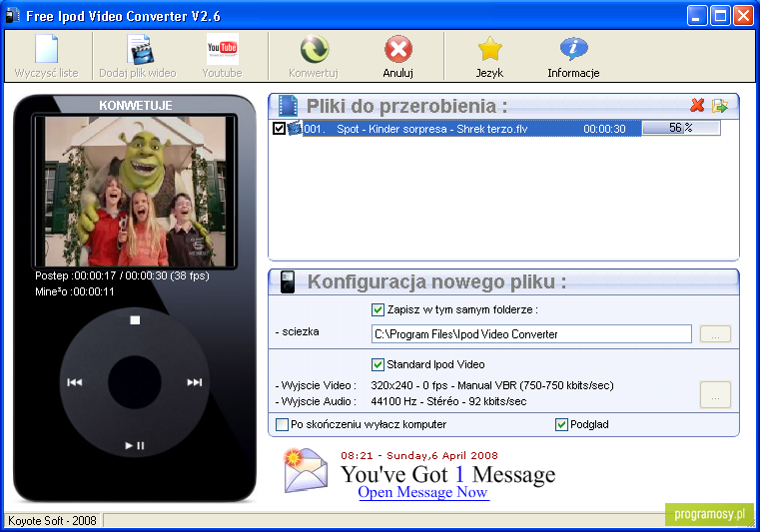Click the 00:00:30 duration value
The height and width of the screenshot is (532, 760).
(x=604, y=129)
